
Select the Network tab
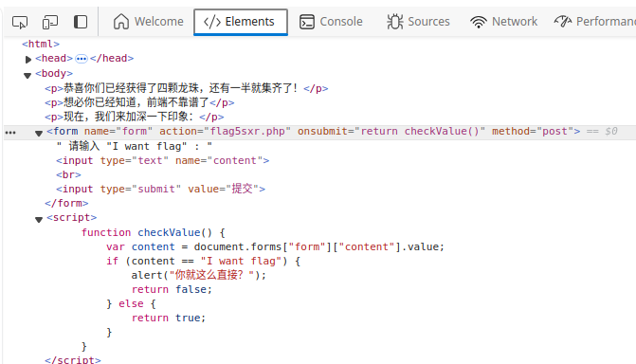[503, 22]
